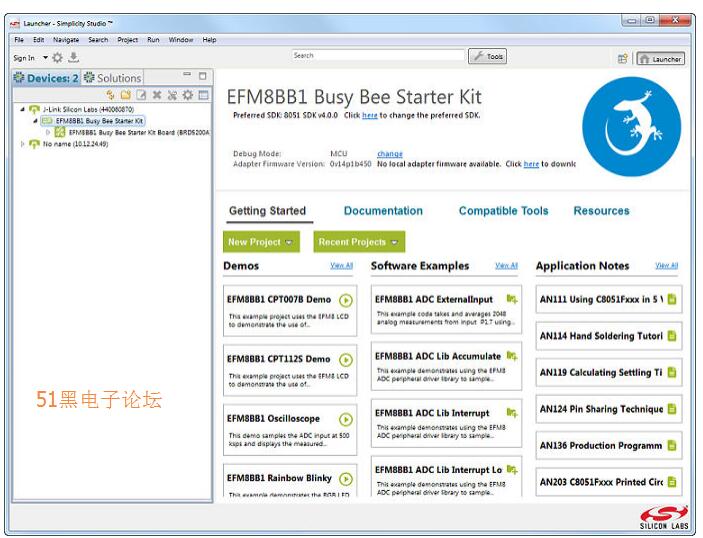Select No name (10.12.24.49) device row
The width and height of the screenshot is (703, 538).
point(75,144)
